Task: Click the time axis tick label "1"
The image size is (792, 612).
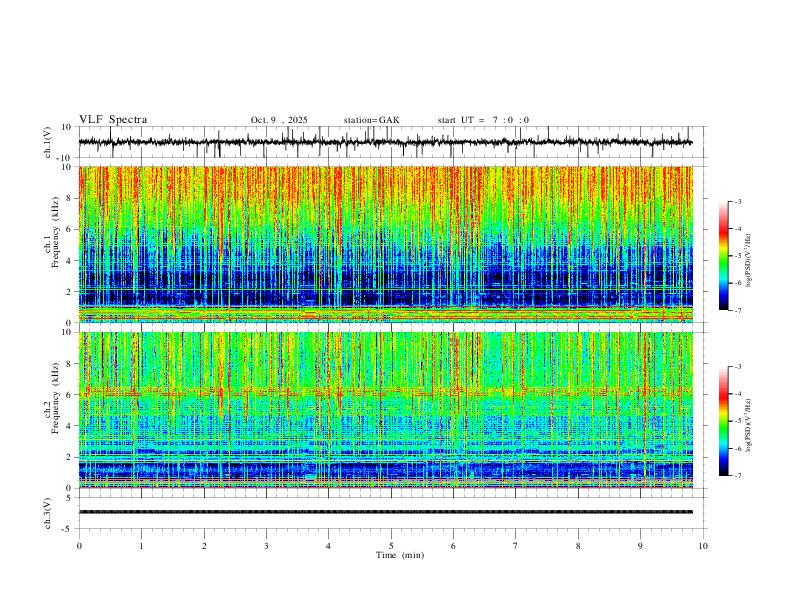Action: (141, 546)
